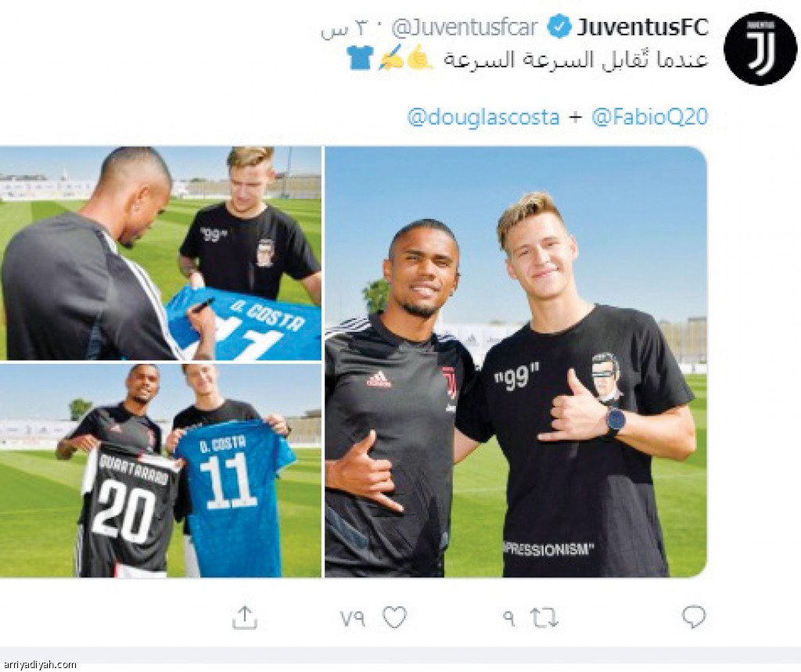Viewport: 801px width, 672px height.
Task: Click the reply speech bubble icon
Action: [x=694, y=616]
